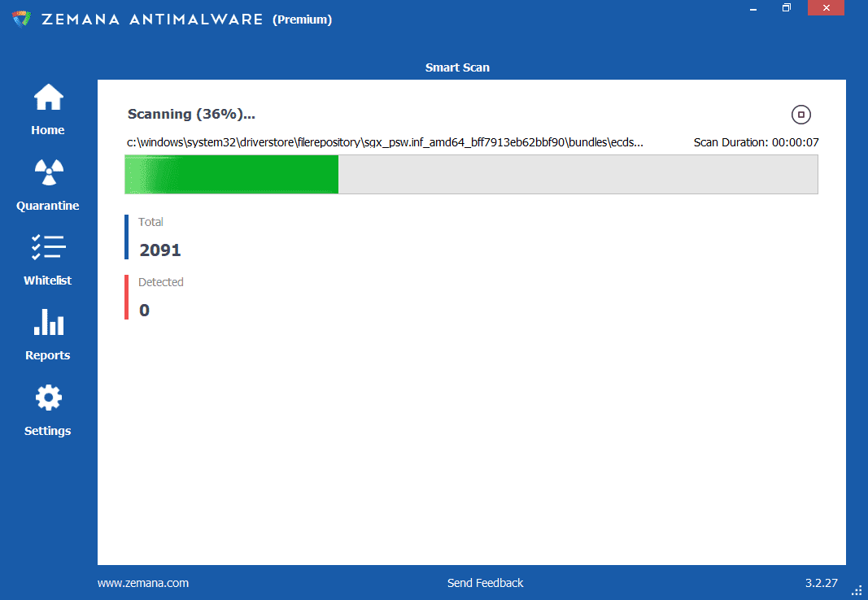Viewport: 868px width, 600px height.
Task: Click the version number 3.2.27
Action: coord(822,583)
